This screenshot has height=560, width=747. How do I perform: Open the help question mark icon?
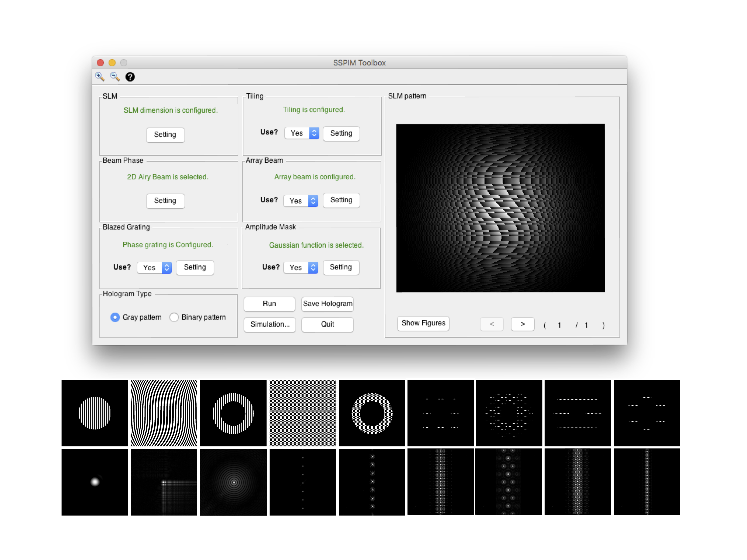(x=130, y=77)
